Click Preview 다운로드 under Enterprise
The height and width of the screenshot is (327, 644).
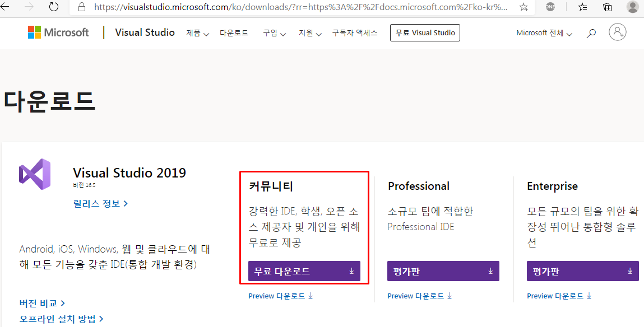click(559, 296)
